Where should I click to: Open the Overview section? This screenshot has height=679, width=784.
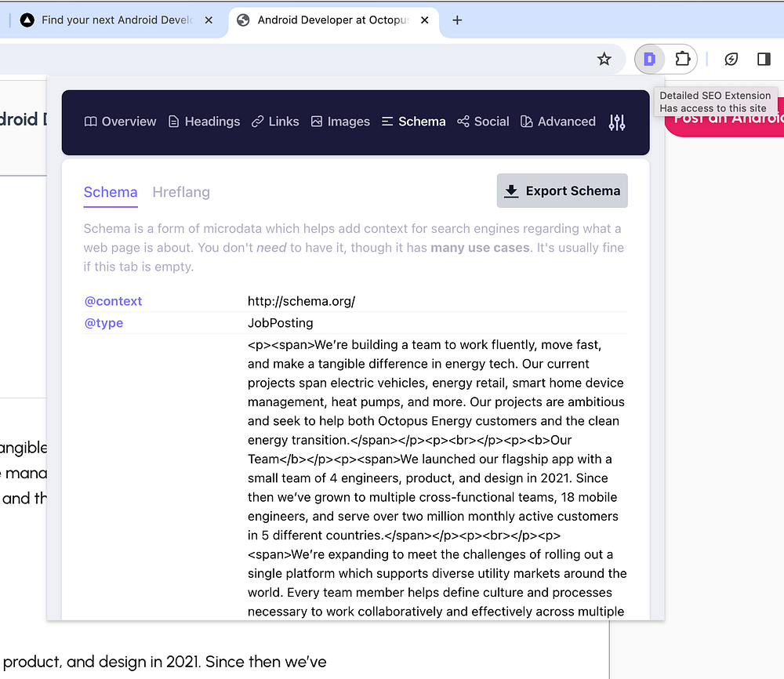[120, 122]
